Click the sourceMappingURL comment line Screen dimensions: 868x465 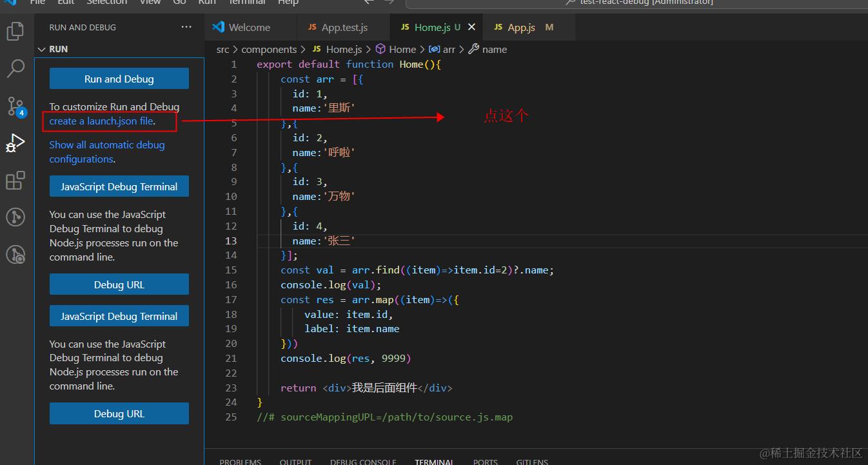pos(384,417)
